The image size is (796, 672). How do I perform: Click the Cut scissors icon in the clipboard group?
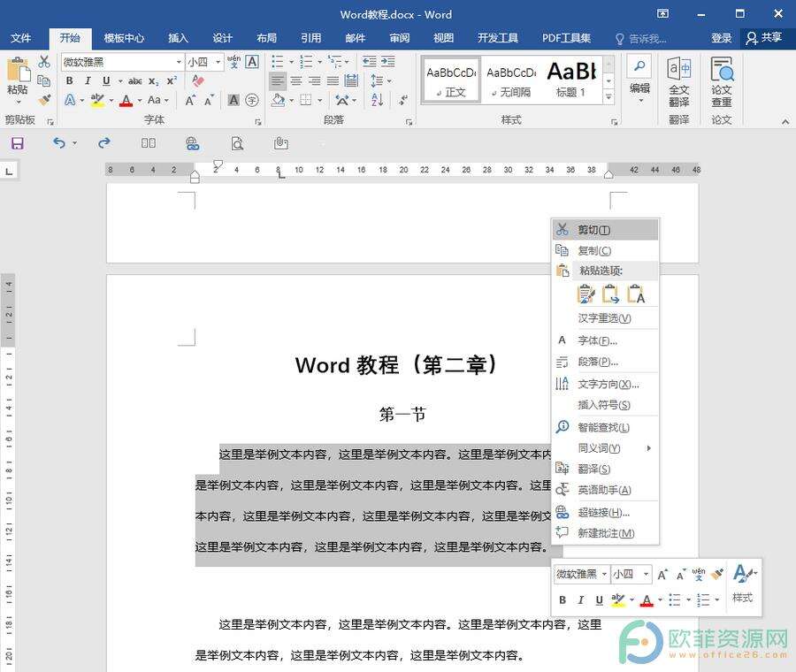coord(44,62)
